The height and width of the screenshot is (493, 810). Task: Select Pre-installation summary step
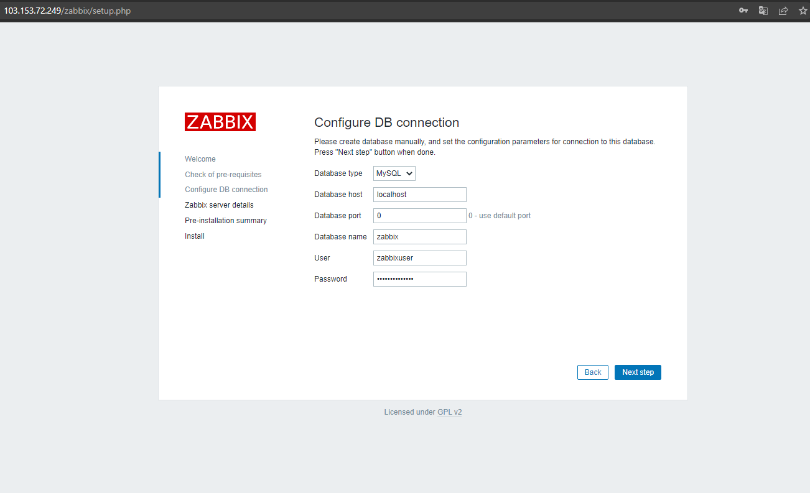tap(226, 220)
